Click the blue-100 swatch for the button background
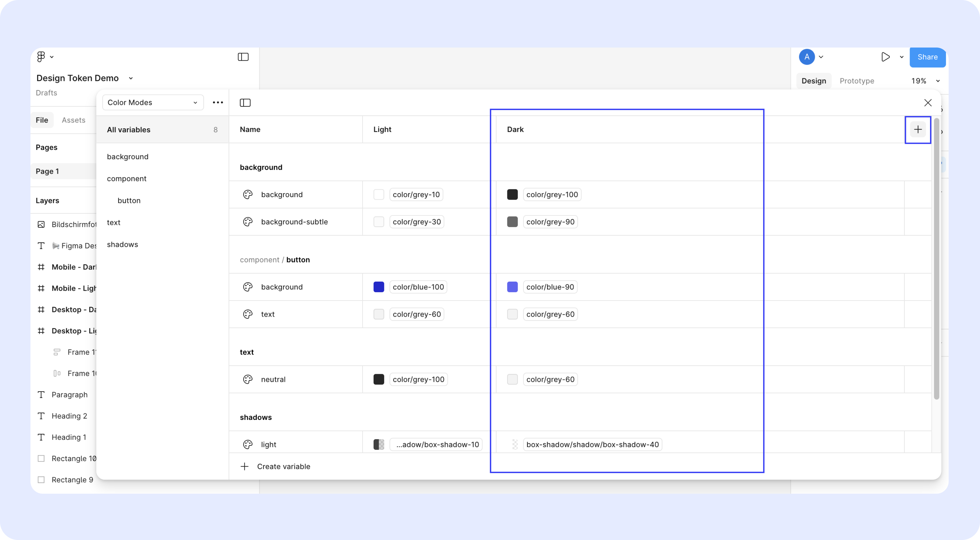 coord(378,287)
